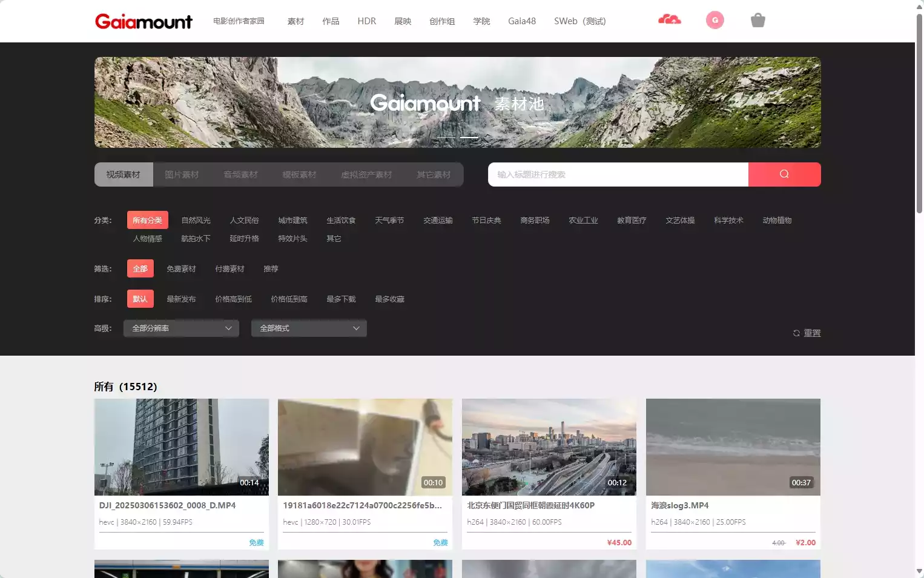The height and width of the screenshot is (578, 924).
Task: Filter by the 生活饮食 category
Action: [342, 220]
